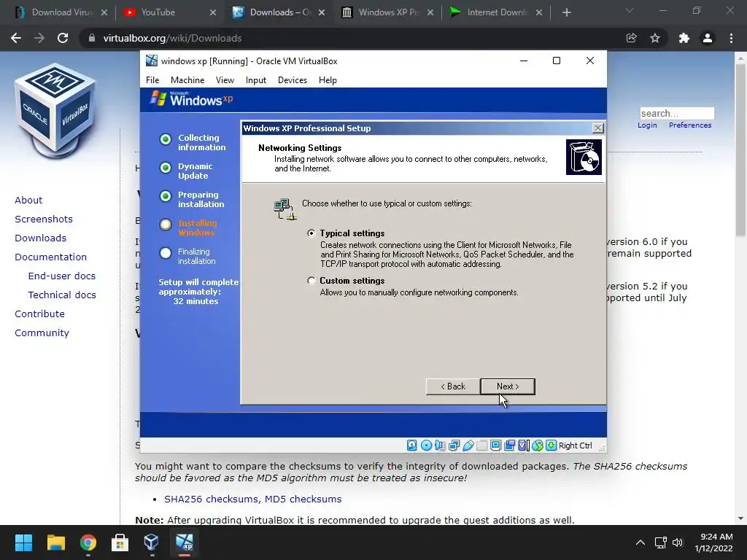Open the SHA256 checksums link
Screen dimensions: 747x560
coord(212,499)
